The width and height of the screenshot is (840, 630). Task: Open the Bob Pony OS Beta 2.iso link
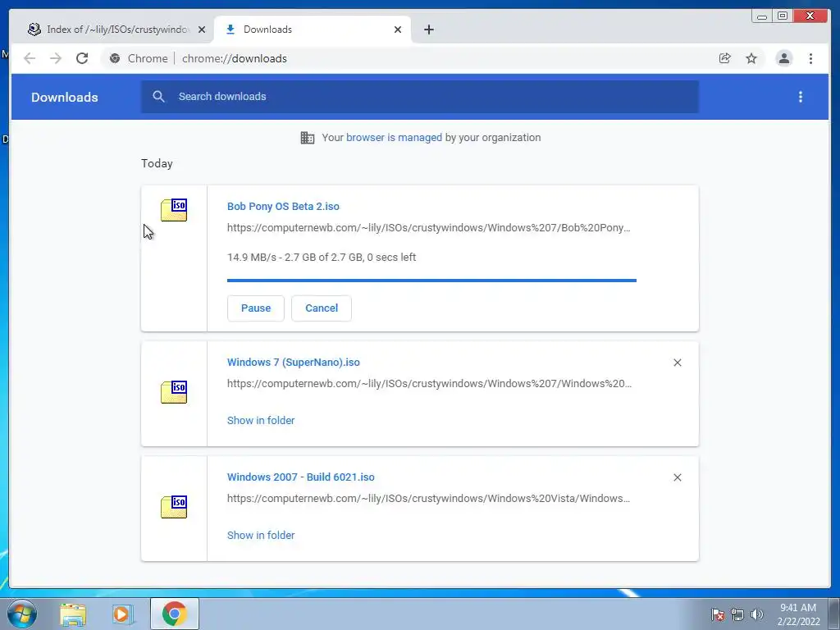[x=283, y=206]
